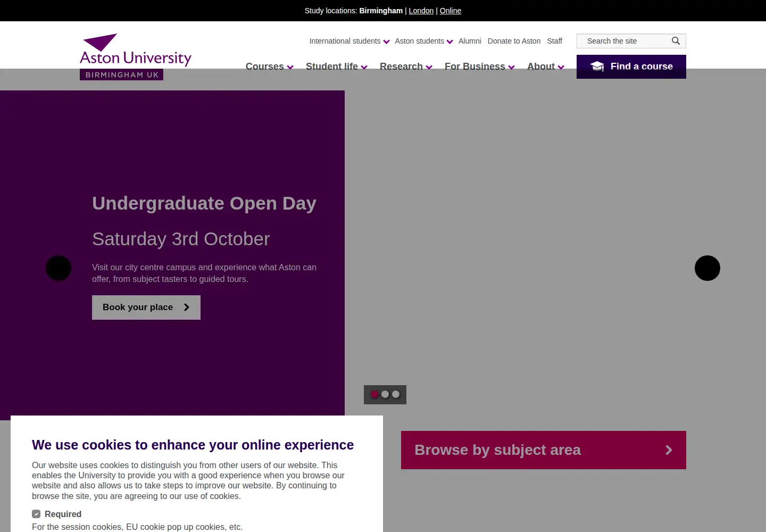Screen dimensions: 766x532
Task: Click the arrow on Book your place
Action: pos(187,307)
